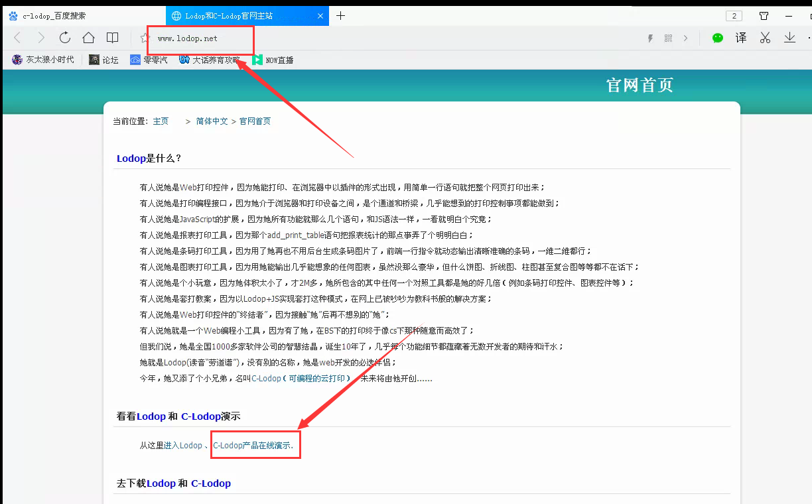The width and height of the screenshot is (812, 504).
Task: Click the line about Web打印控件的"终结者"
Action: coord(265,315)
